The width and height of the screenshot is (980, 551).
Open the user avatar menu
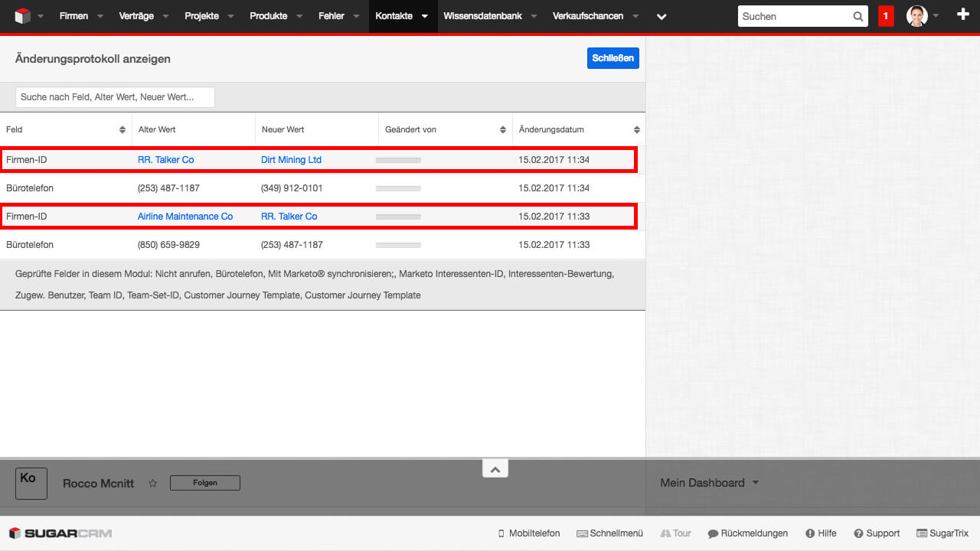(917, 16)
